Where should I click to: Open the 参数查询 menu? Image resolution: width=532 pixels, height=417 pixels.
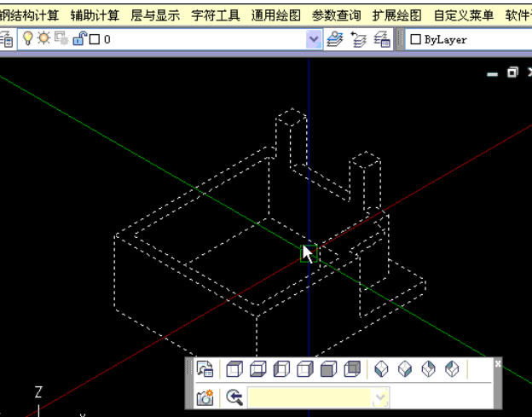tap(336, 15)
